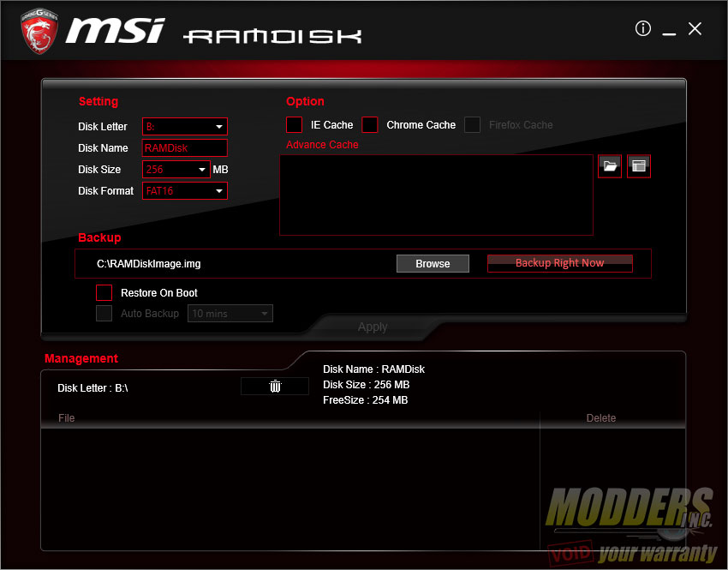Click the window icon beside Advance Cache
The width and height of the screenshot is (728, 570).
click(x=639, y=165)
